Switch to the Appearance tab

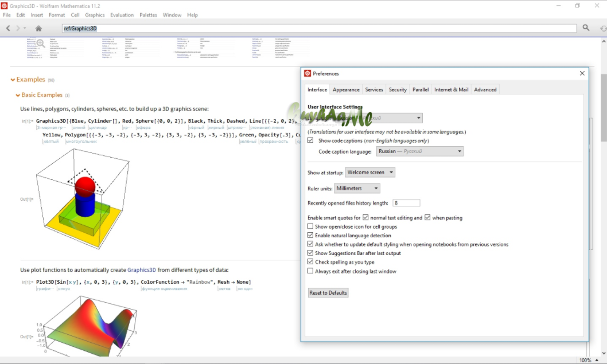coord(346,89)
